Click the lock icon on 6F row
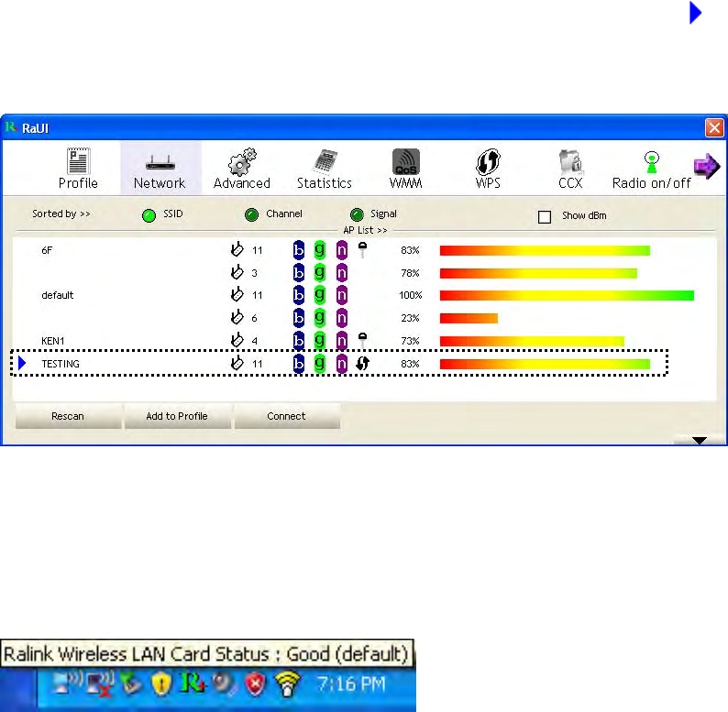The width and height of the screenshot is (728, 712). coord(362,250)
